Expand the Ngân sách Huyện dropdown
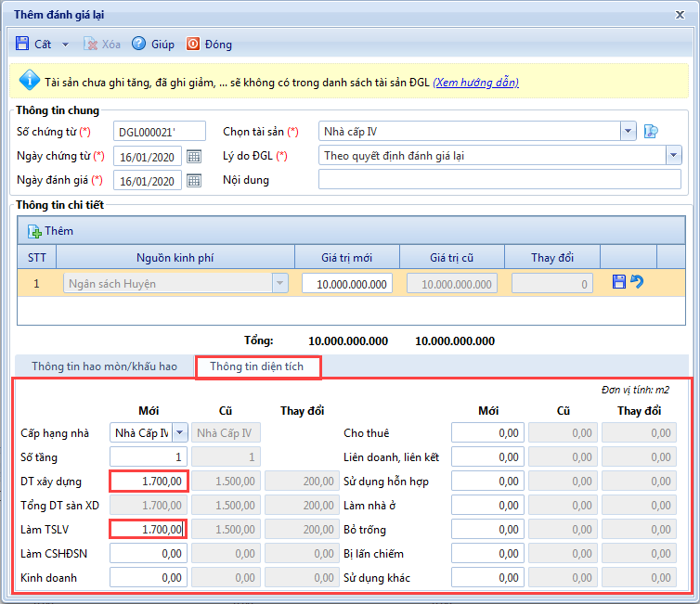 (x=280, y=283)
